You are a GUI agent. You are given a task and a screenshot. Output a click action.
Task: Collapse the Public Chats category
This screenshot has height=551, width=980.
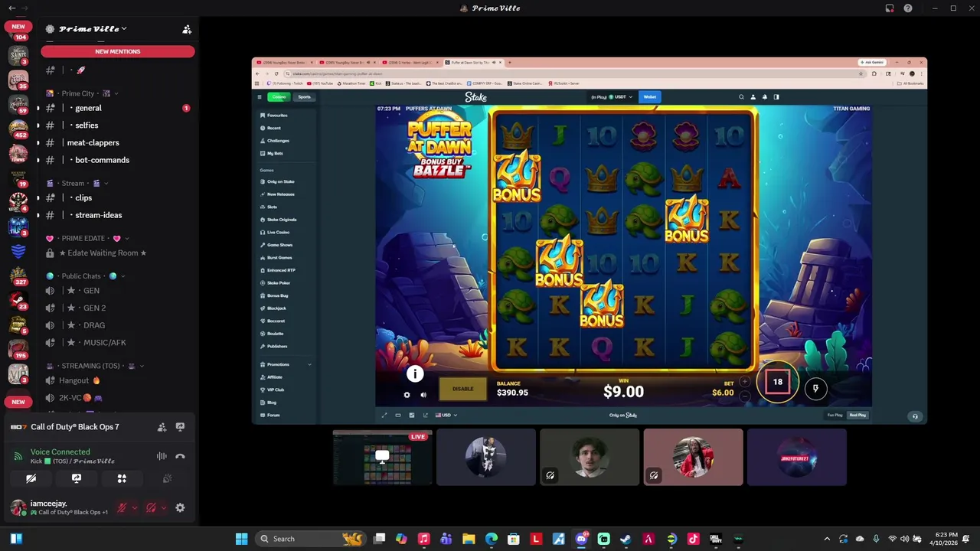click(86, 276)
